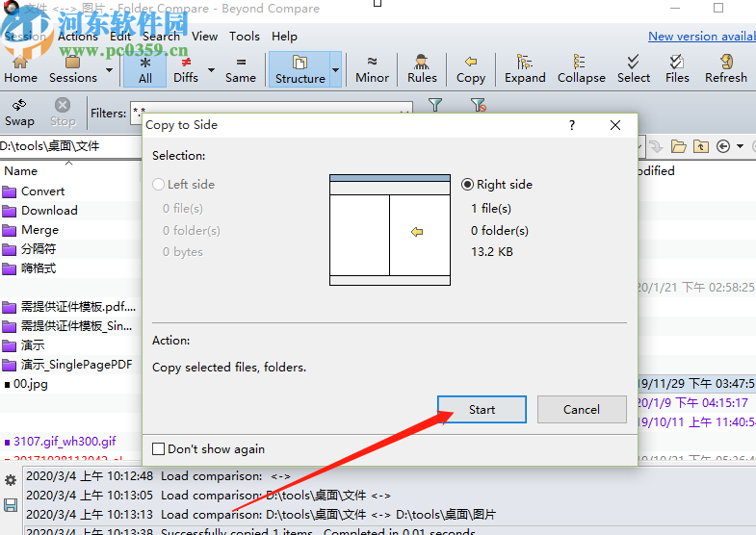The image size is (756, 535).
Task: Click the save log icon
Action: tap(11, 505)
